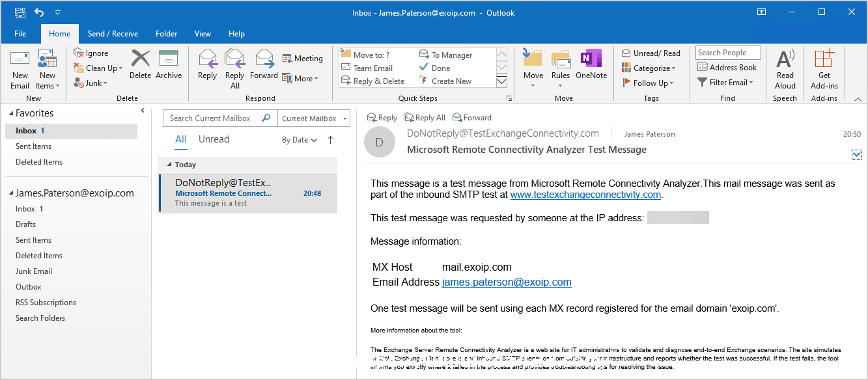
Task: Open the View tab
Action: 203,34
